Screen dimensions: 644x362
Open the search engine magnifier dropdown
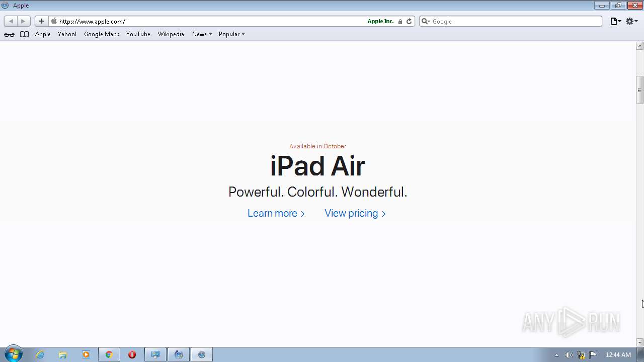[426, 21]
